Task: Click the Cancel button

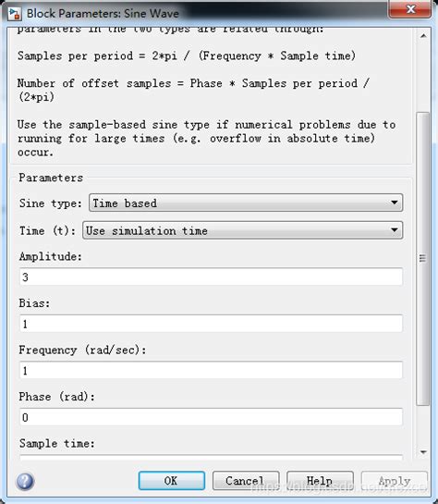Action: coord(246,481)
